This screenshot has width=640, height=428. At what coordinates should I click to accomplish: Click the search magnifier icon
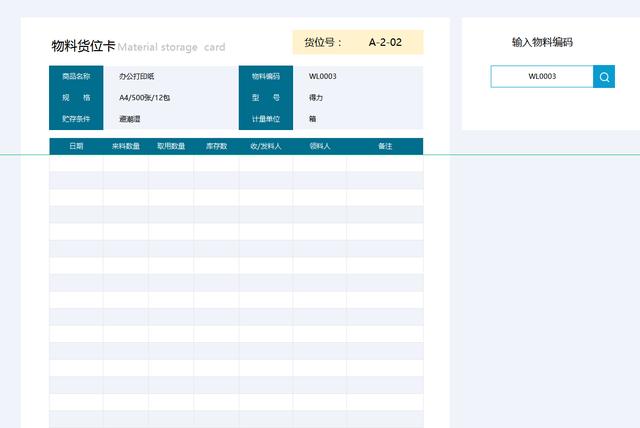point(604,77)
